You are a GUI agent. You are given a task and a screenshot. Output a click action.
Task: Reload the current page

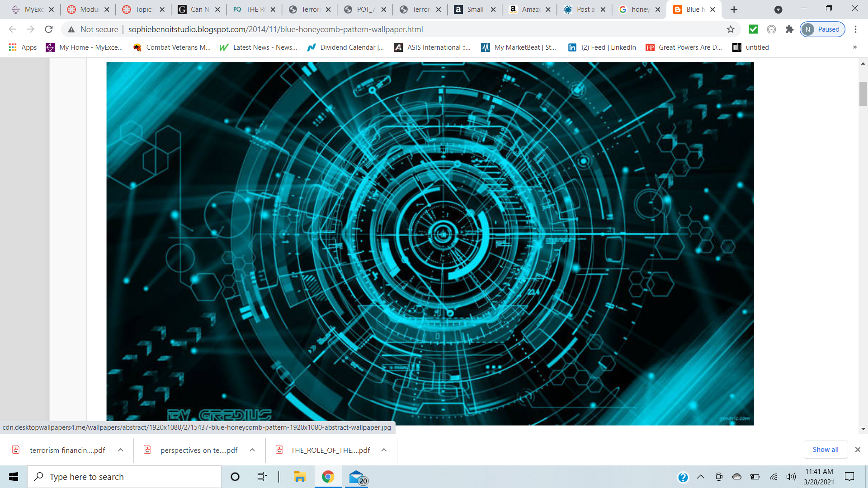(x=49, y=29)
